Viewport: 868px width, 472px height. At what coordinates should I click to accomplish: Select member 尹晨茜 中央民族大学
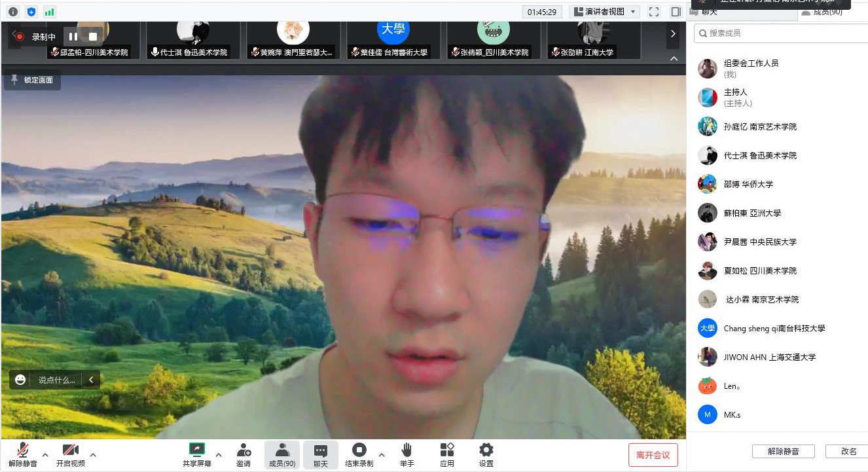coord(778,242)
